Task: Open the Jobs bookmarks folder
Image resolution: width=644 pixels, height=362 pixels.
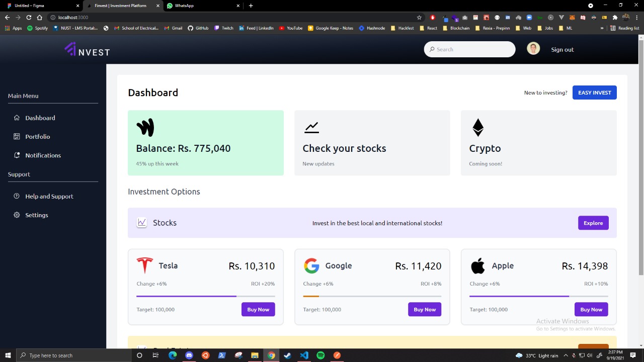Action: coord(545,28)
